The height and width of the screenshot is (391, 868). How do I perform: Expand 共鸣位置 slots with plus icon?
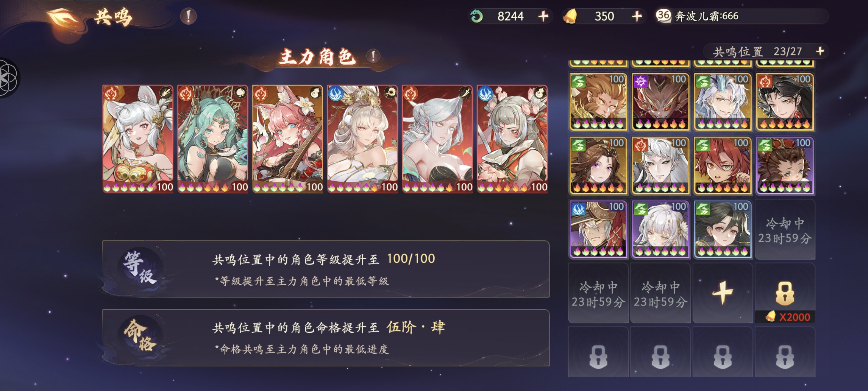click(820, 51)
